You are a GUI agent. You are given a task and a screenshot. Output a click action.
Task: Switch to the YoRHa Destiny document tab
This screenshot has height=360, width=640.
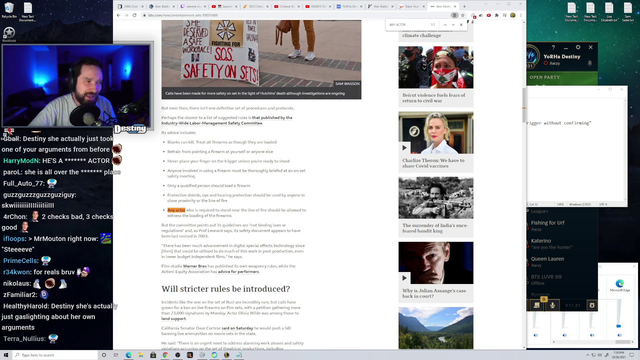(x=350, y=7)
